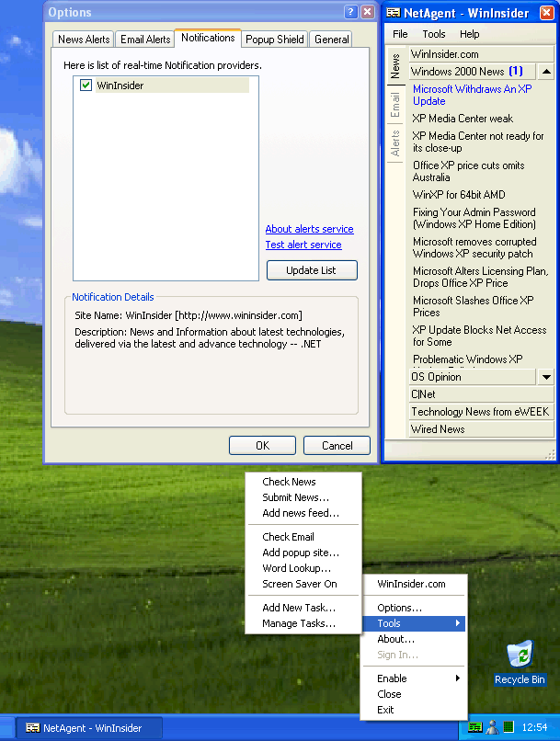
Task: Expand the Enable submenu arrow
Action: click(457, 678)
